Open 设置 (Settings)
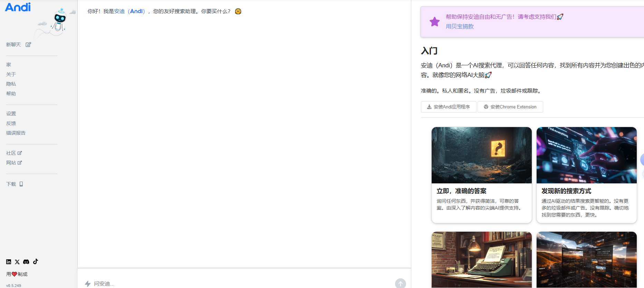 pos(11,114)
